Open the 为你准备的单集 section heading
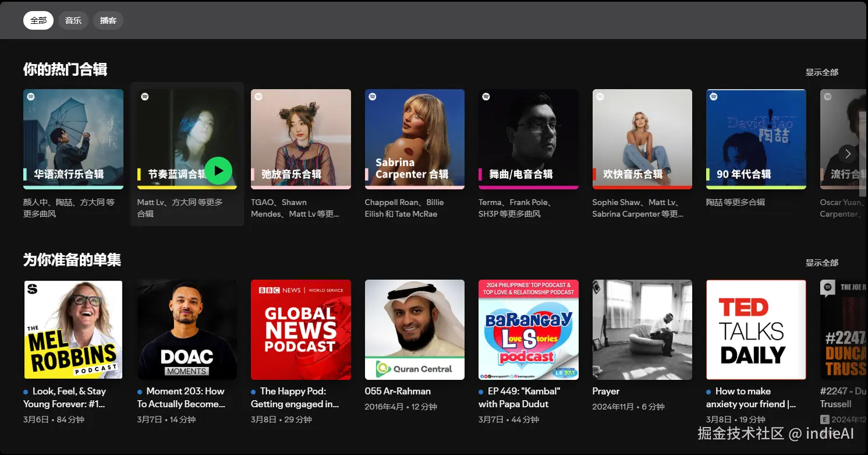The image size is (868, 455). coord(71,259)
